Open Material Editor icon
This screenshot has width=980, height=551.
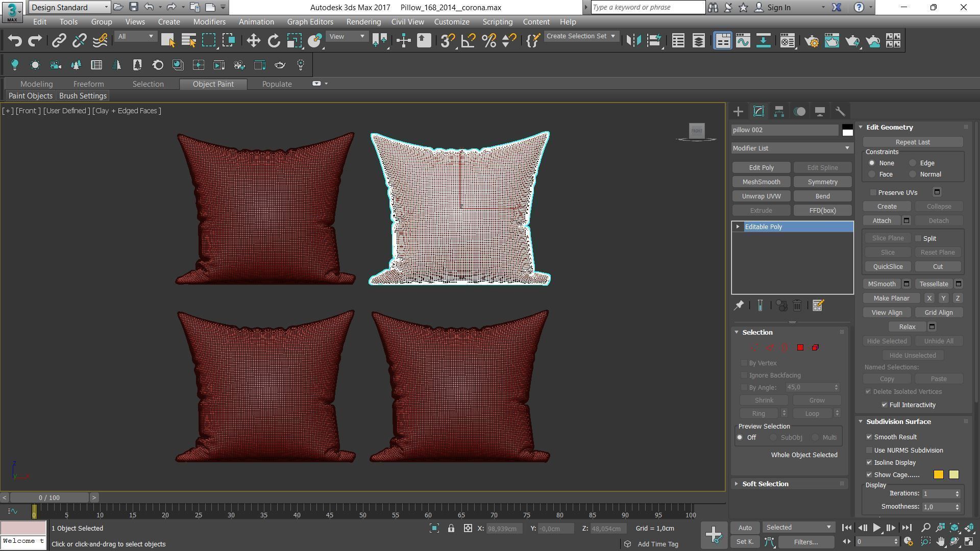tap(788, 41)
